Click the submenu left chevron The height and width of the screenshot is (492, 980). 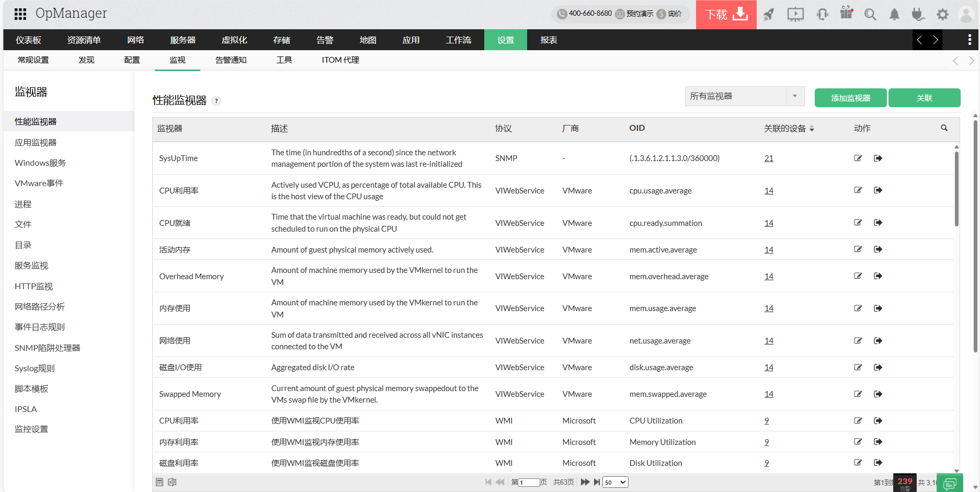[955, 61]
